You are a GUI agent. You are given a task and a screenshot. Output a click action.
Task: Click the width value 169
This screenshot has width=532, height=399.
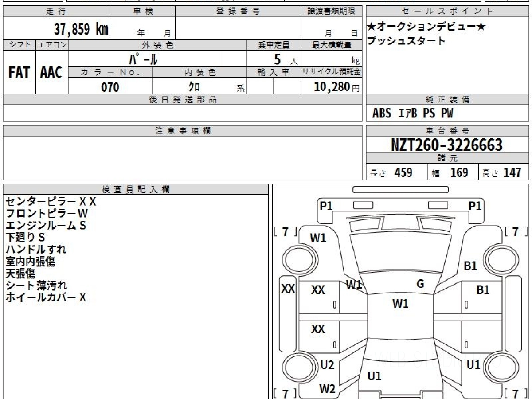click(x=459, y=172)
